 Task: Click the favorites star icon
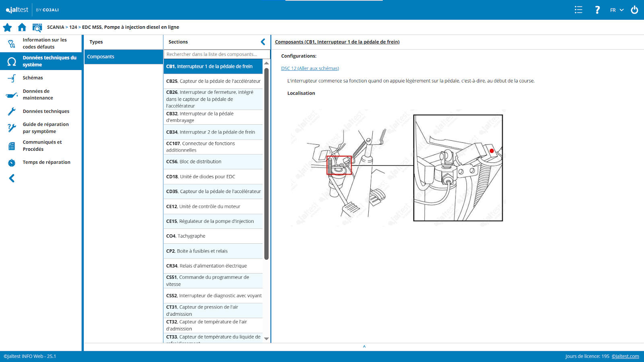[7, 27]
